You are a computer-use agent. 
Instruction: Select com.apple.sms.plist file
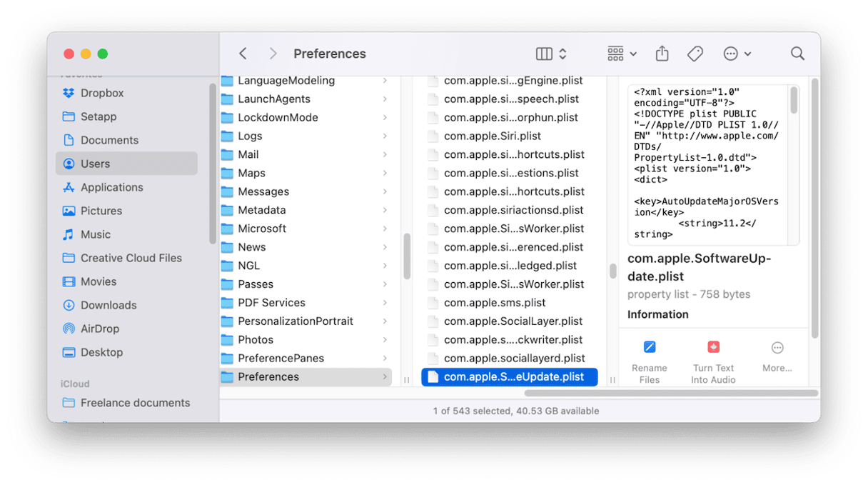(510, 303)
